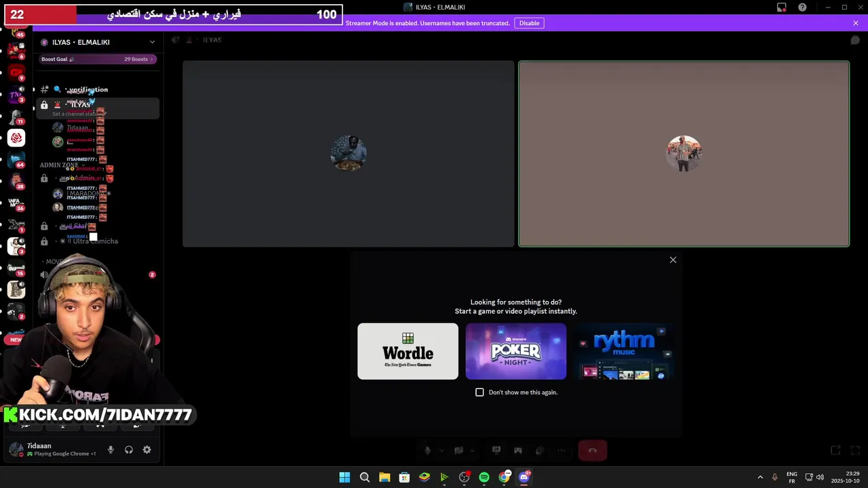Open more options ellipsis in call controls
The width and height of the screenshot is (868, 488).
[x=561, y=450]
